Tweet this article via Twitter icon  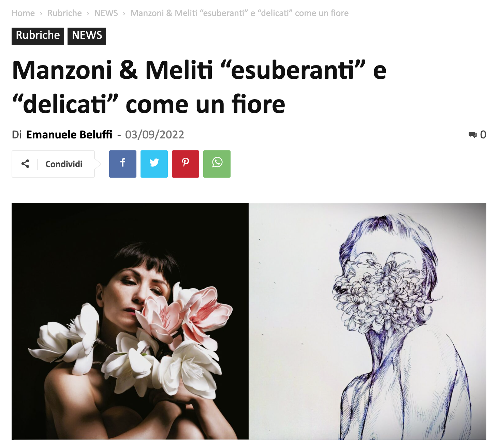tap(154, 164)
